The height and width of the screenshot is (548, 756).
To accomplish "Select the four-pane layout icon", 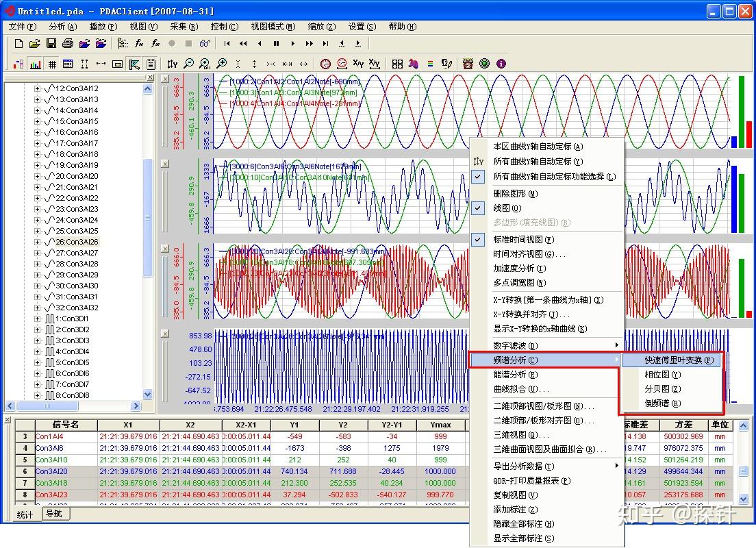I will [x=396, y=63].
